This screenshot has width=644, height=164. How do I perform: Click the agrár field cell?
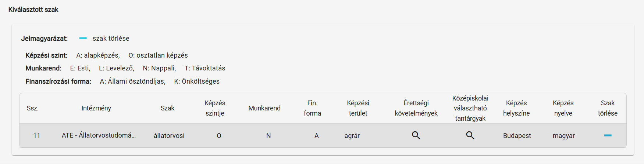point(352,136)
